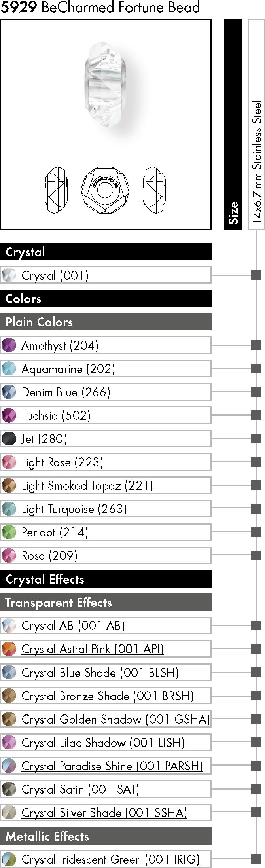Click the Crystal AB swatch icon
This screenshot has width=265, height=868.
click(9, 626)
